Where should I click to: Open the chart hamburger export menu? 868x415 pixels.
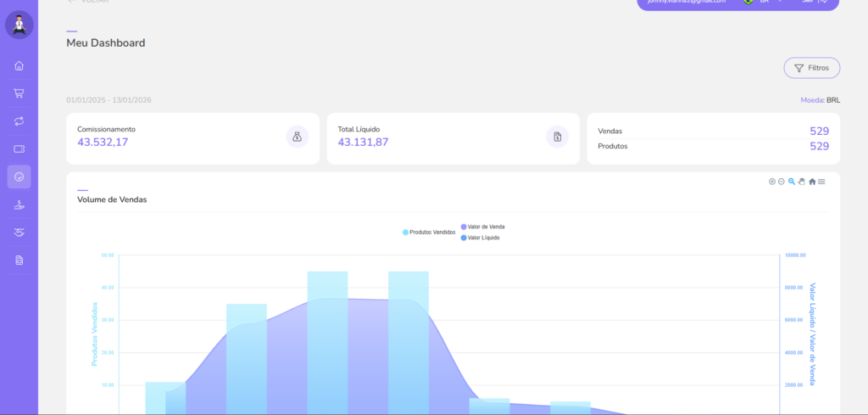(821, 182)
